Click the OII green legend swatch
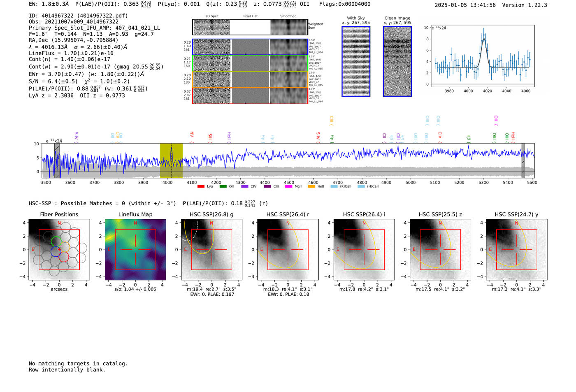 223,187
